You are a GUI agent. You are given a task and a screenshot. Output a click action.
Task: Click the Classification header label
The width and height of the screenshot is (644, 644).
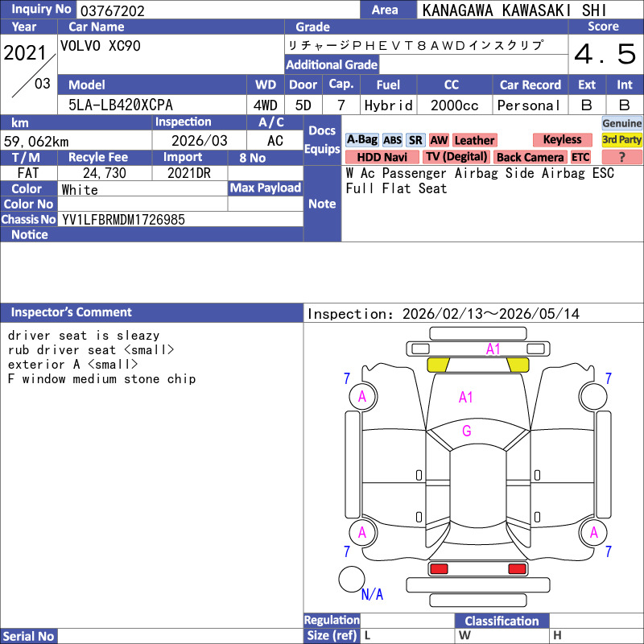point(502,621)
